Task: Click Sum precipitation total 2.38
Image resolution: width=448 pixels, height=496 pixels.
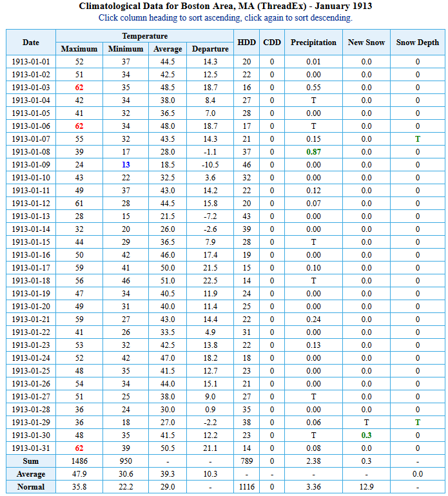Action: (x=313, y=461)
